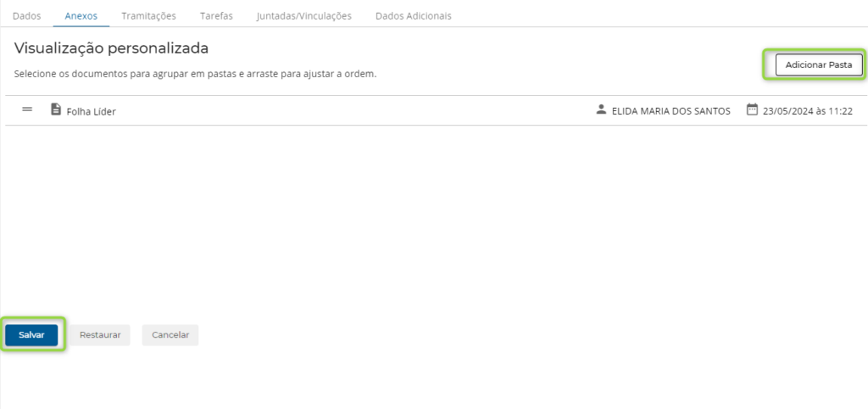This screenshot has height=409, width=868.
Task: Open the Dados Adicionais tab
Action: tap(414, 16)
